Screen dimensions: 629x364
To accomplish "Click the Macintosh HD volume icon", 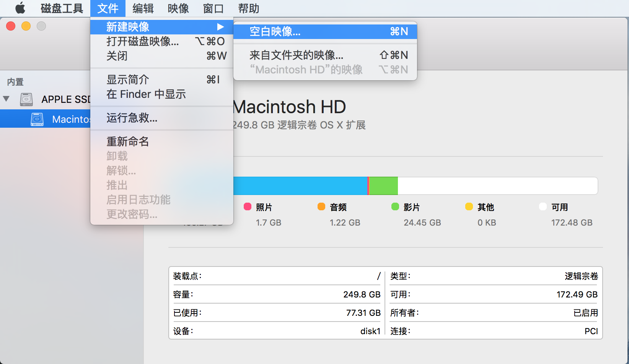I will point(37,119).
